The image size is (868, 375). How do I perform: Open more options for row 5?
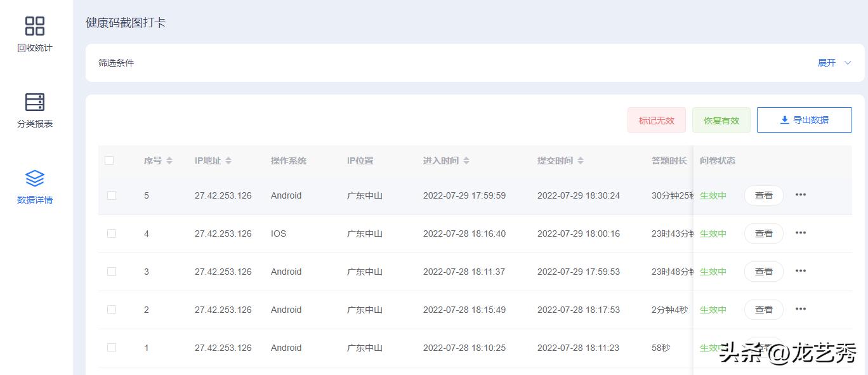pyautogui.click(x=801, y=195)
